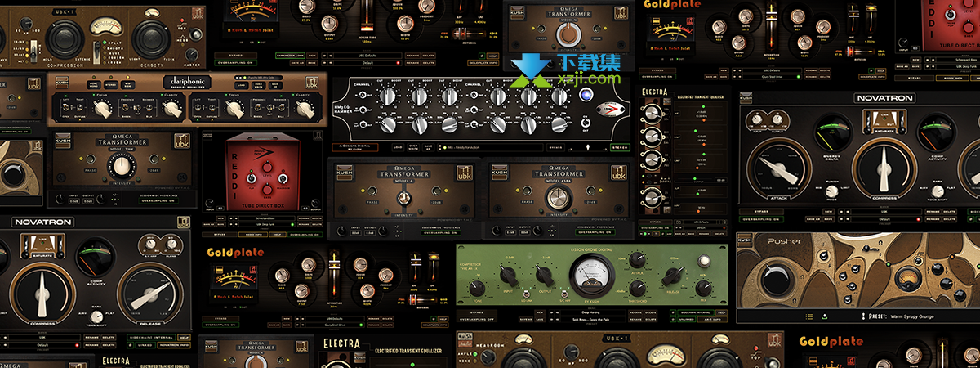The height and width of the screenshot is (368, 980).
Task: Toggle -20dB switch on Omega Model 458A
Action: tap(590, 191)
